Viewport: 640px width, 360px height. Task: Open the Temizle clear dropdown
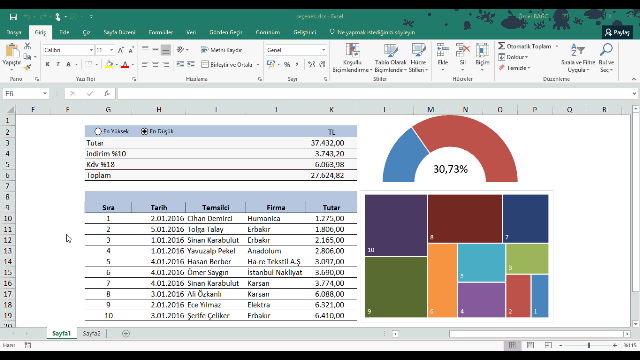(514, 68)
